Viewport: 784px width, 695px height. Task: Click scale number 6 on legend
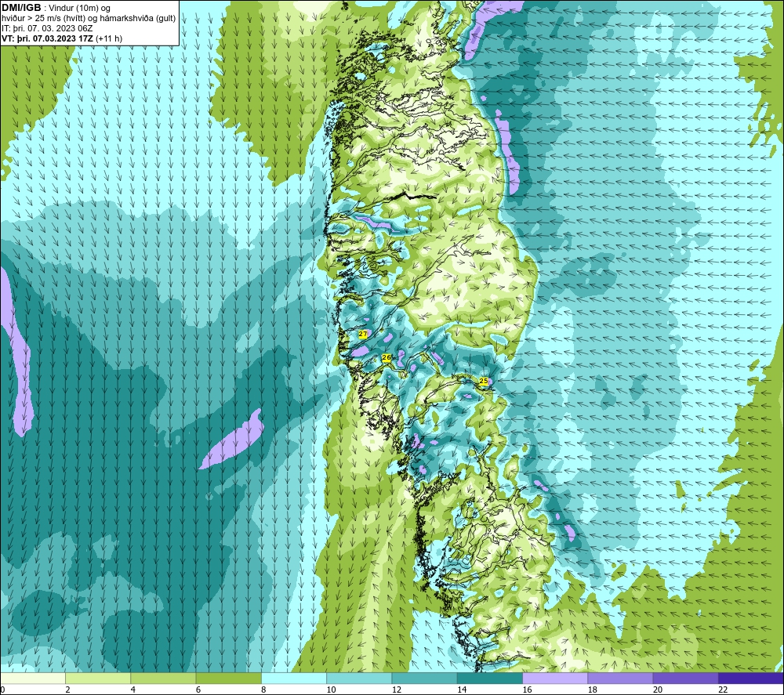[198, 690]
